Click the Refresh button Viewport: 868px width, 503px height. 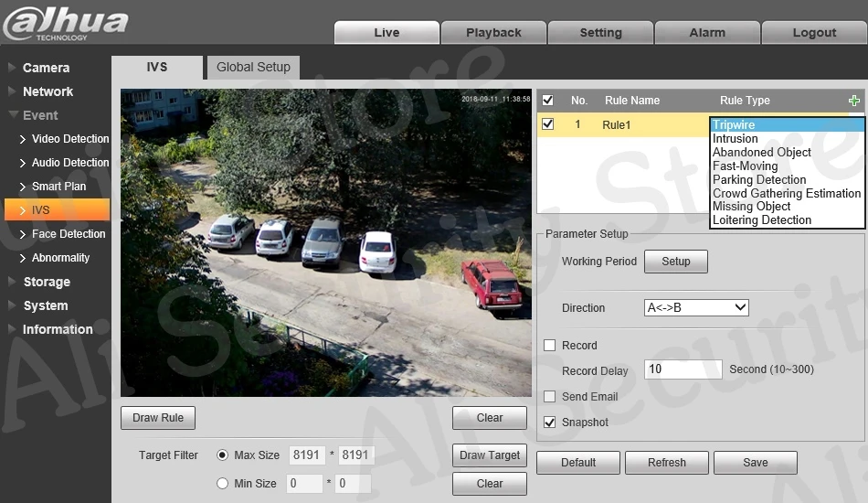pos(666,463)
